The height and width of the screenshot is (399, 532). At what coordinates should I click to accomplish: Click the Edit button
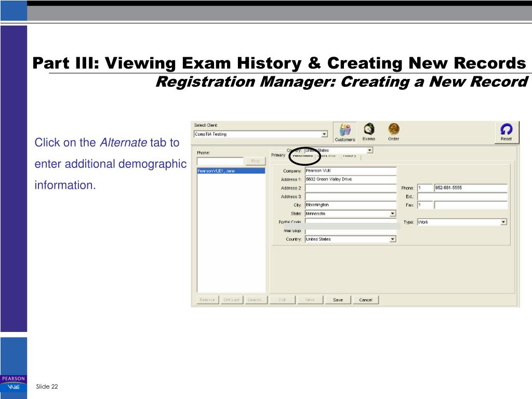282,300
